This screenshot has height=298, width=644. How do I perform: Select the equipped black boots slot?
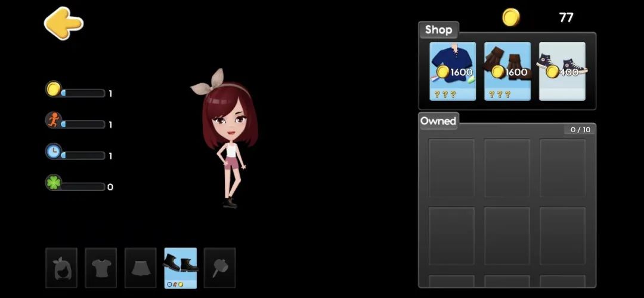pyautogui.click(x=180, y=268)
